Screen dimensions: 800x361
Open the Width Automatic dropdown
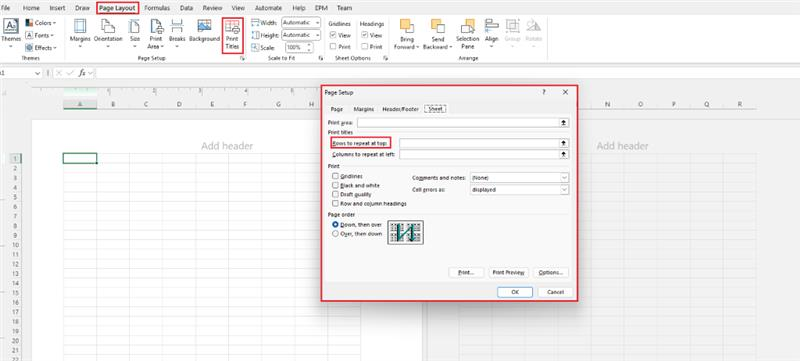point(317,22)
